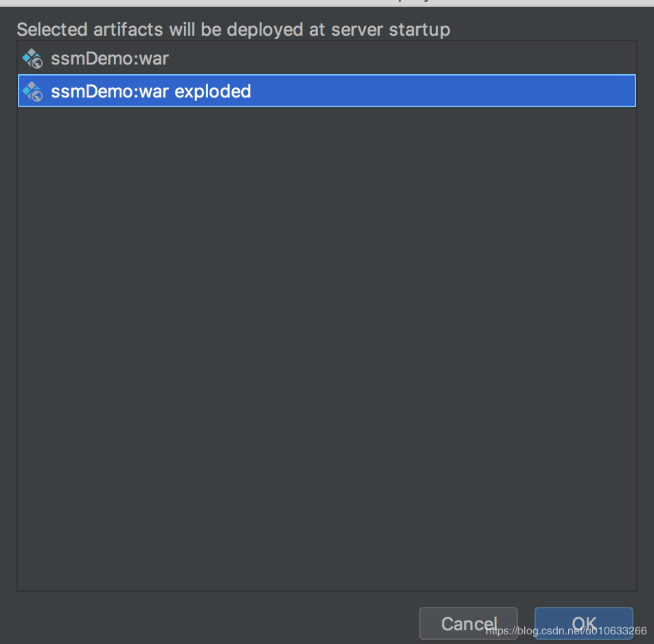Click the bottom of the artifact list panel

click(327, 575)
